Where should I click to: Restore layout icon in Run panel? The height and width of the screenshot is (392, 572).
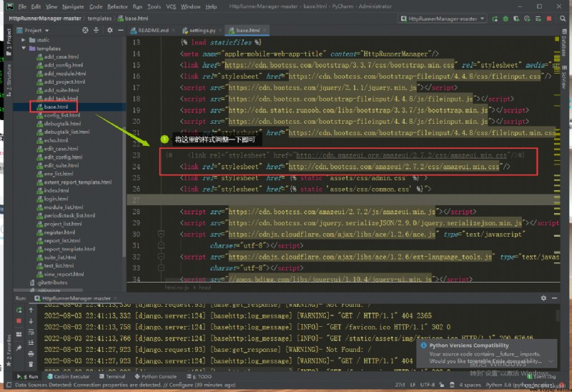pos(19,334)
